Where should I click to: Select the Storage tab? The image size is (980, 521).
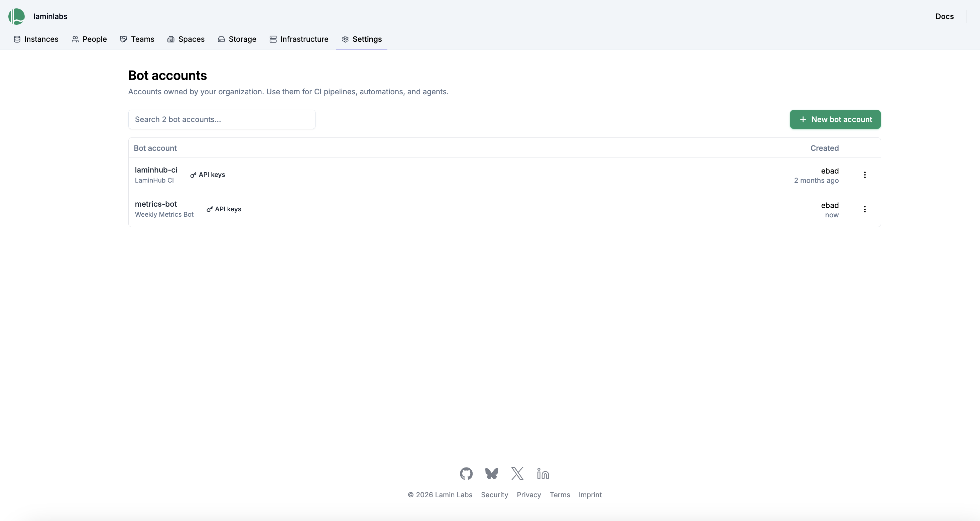point(237,39)
